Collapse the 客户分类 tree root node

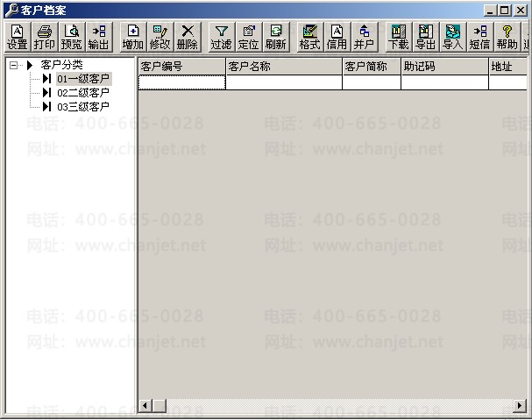tap(13, 65)
